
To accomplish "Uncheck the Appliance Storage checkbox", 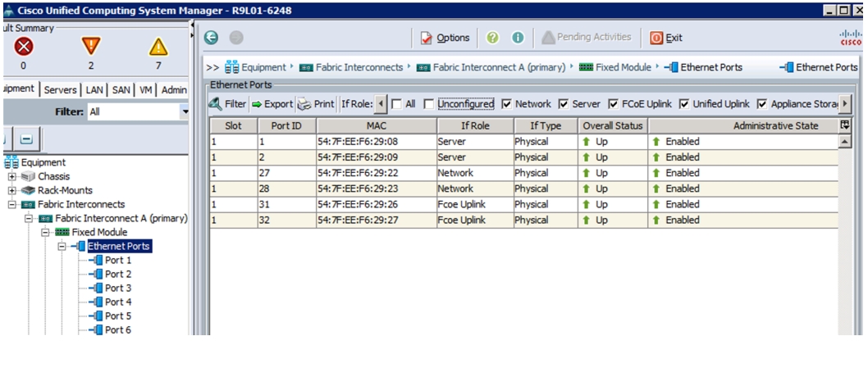I will 761,104.
